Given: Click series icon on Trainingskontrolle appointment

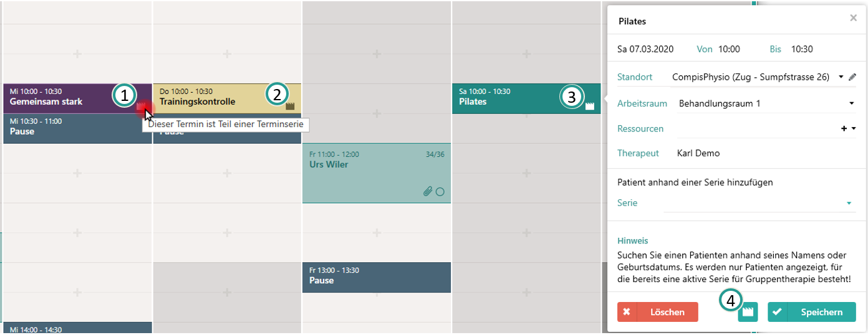Looking at the screenshot, I should 290,106.
